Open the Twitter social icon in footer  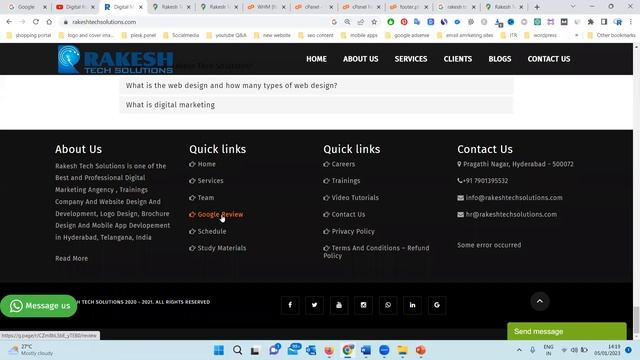click(314, 305)
